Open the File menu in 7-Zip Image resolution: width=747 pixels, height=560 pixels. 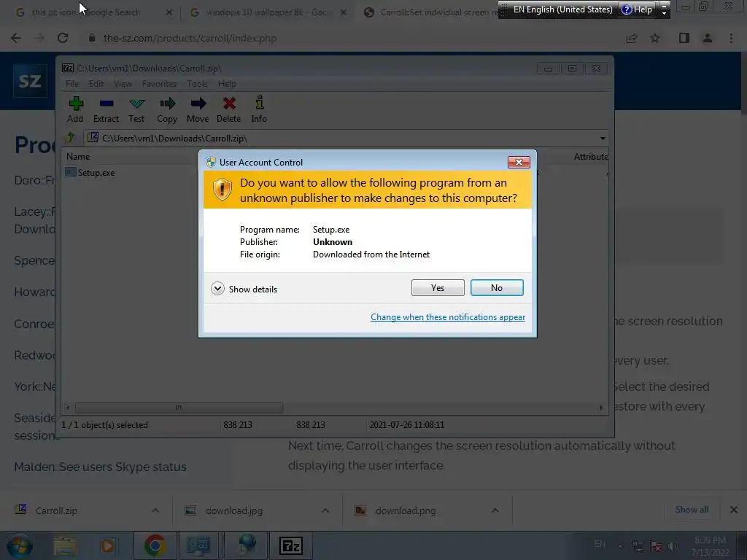(72, 84)
